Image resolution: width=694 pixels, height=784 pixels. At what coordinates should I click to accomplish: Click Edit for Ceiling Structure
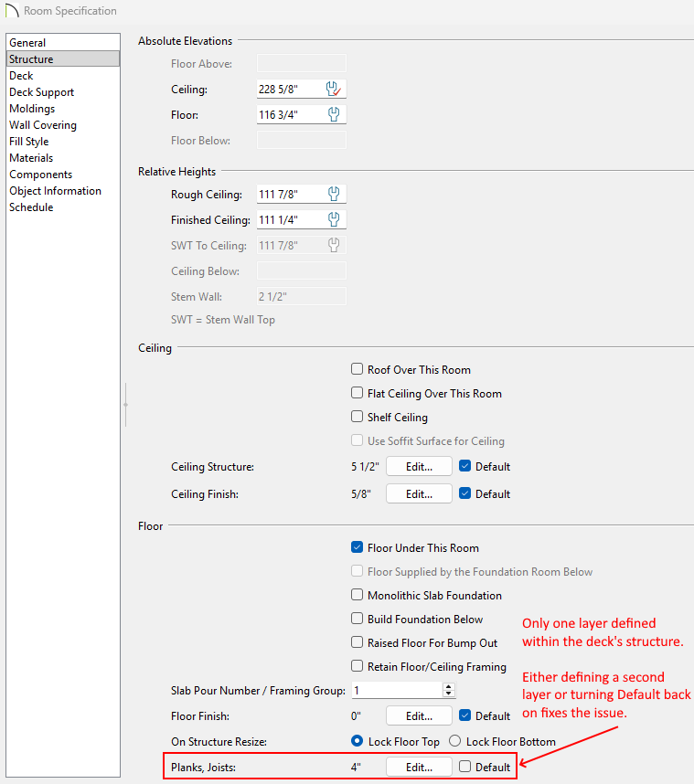[x=419, y=467]
